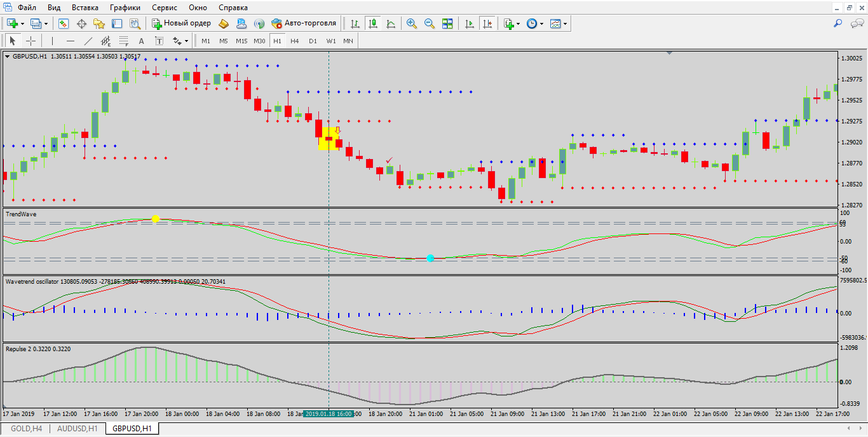Open the Data Window crosshair icon
The width and height of the screenshot is (868, 437).
point(81,24)
